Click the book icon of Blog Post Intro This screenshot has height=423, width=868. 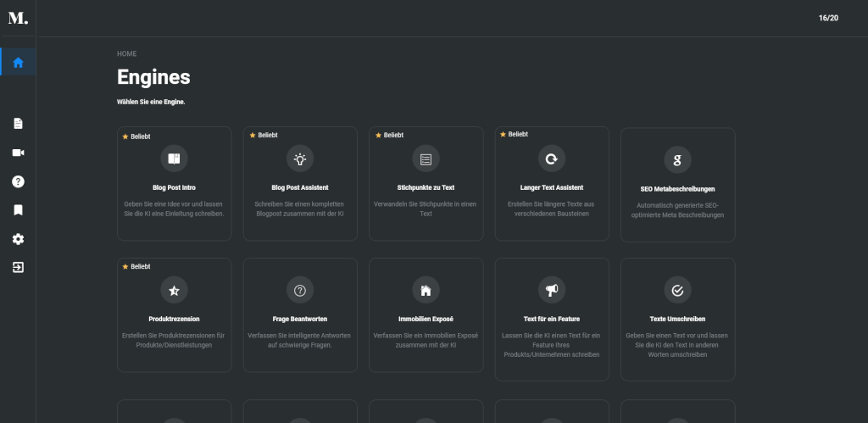(x=175, y=159)
